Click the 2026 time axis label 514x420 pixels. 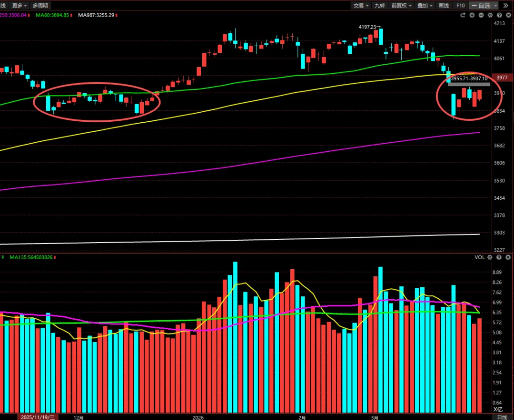coord(198,417)
